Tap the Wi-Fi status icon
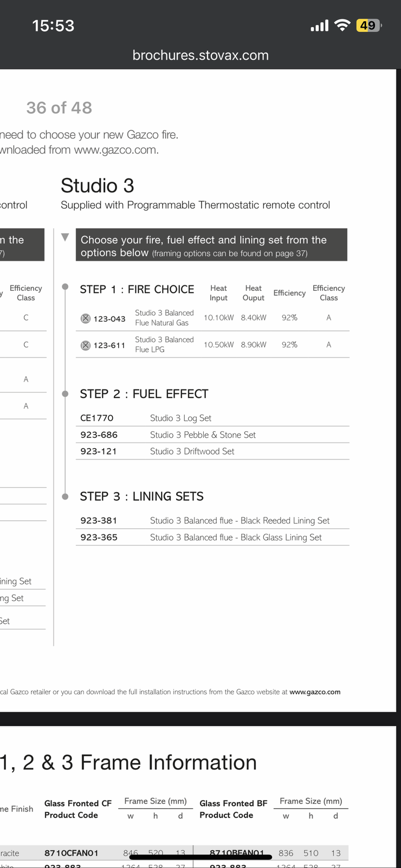 pyautogui.click(x=342, y=25)
